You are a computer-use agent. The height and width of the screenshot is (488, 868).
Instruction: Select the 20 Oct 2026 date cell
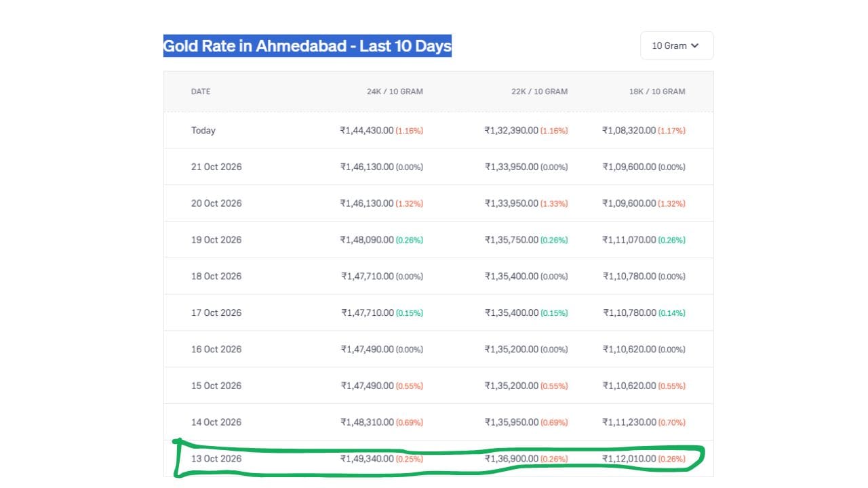coord(216,203)
